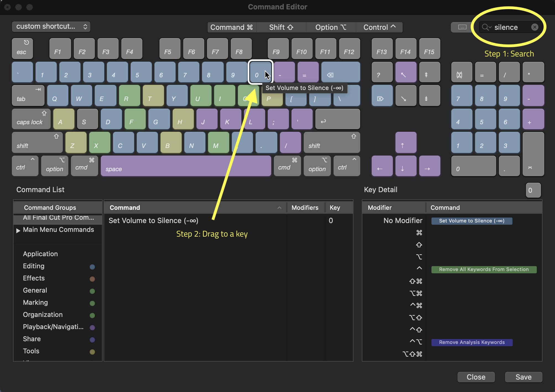
Task: Click the tab key on virtual keyboard
Action: (x=28, y=96)
